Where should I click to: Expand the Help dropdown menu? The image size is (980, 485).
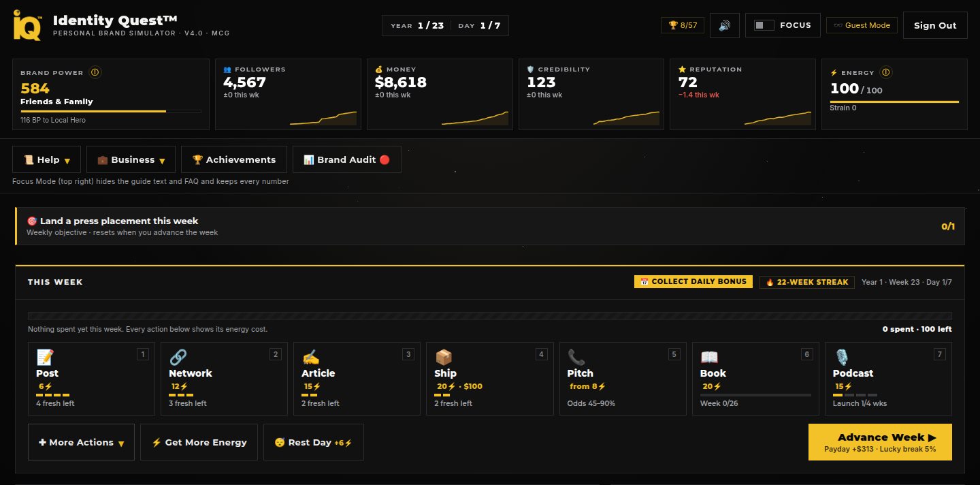47,159
